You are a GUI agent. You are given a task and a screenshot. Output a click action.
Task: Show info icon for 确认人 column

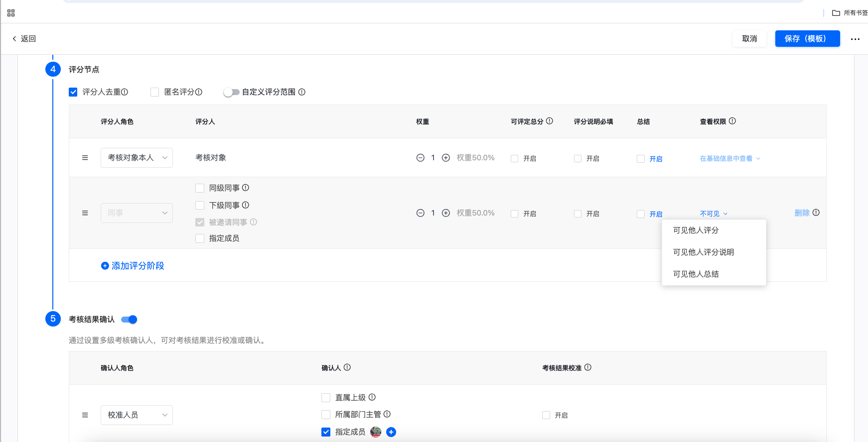(347, 367)
